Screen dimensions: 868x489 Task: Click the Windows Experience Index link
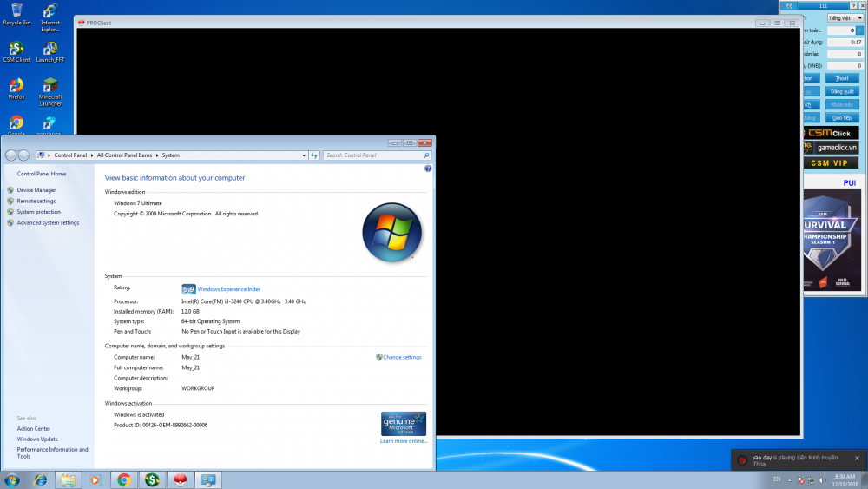pyautogui.click(x=228, y=289)
